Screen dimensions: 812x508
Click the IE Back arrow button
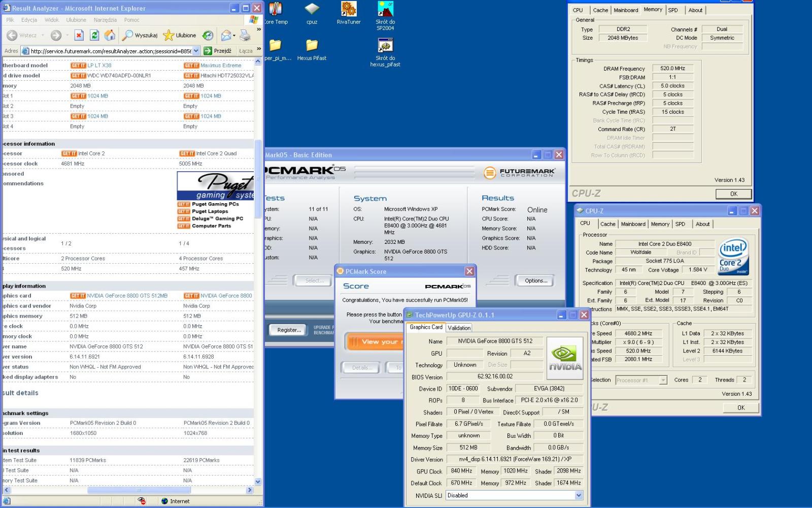(12, 35)
